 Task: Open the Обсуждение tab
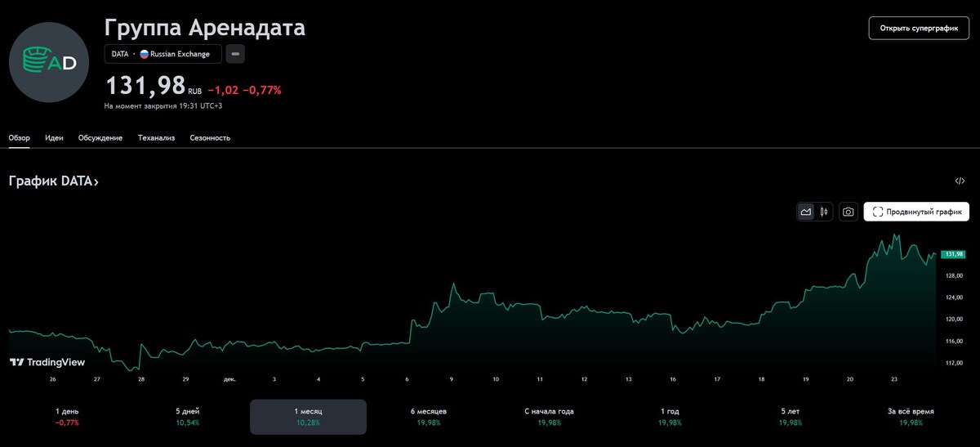[x=100, y=138]
